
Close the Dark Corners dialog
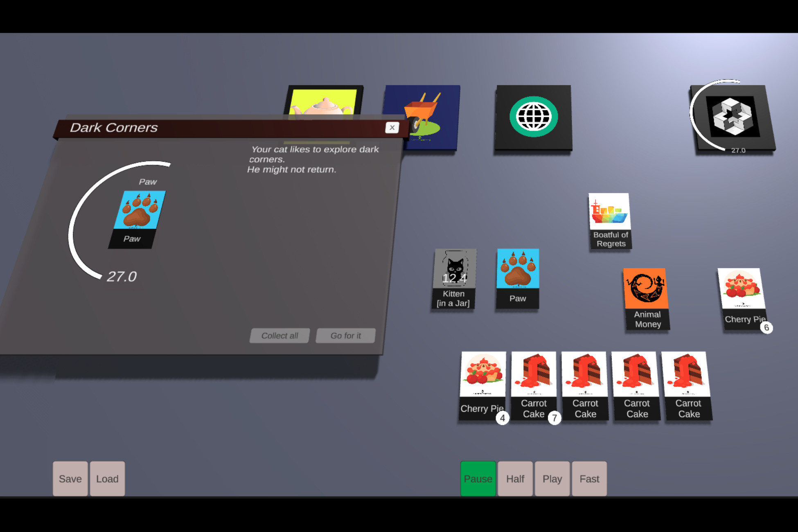point(392,127)
